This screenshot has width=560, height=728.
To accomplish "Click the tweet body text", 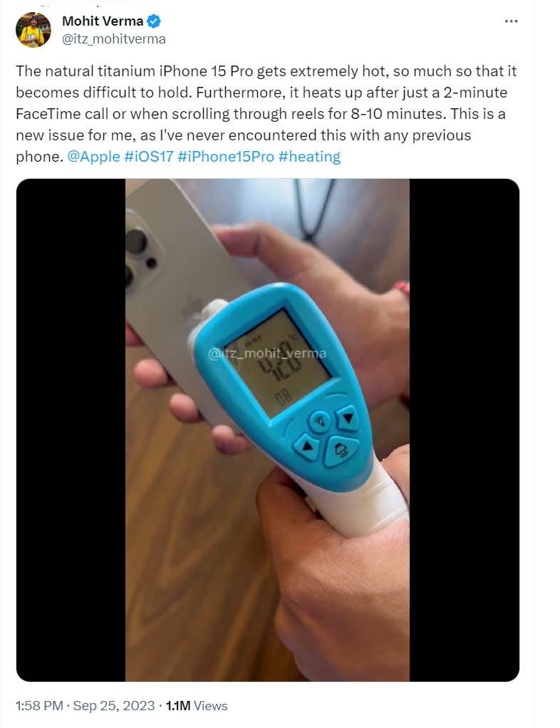I will 266,114.
